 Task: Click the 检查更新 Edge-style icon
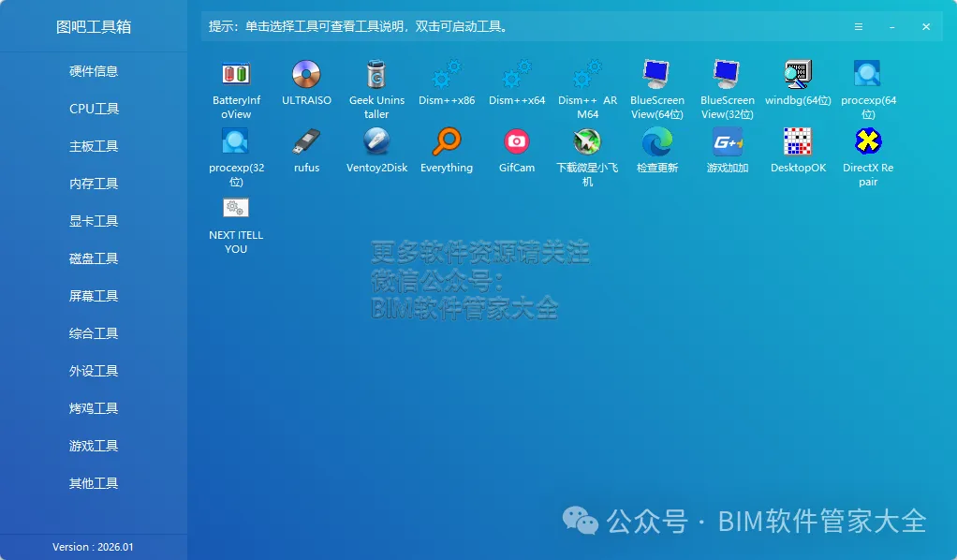[656, 141]
